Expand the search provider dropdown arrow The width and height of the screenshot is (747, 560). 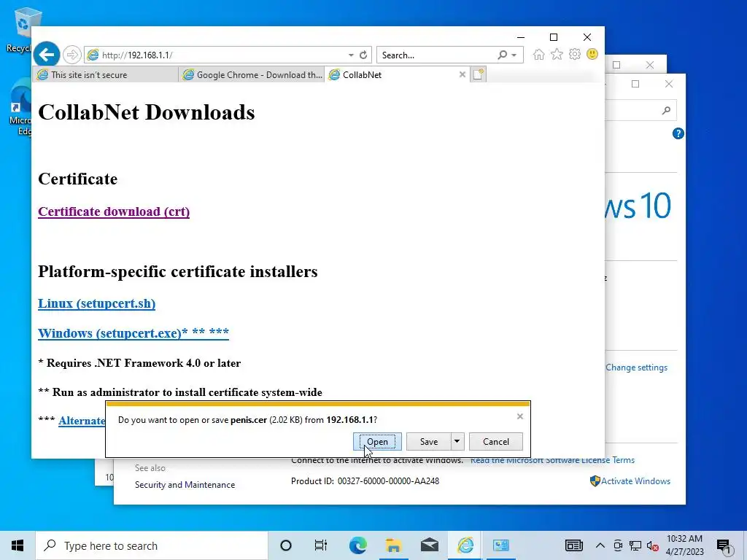(x=514, y=55)
